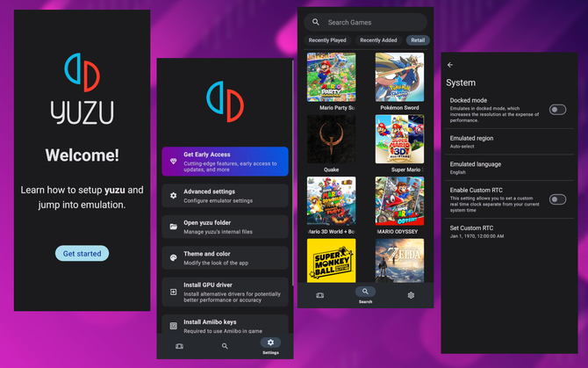Click the yuzu logo on the Welcome screen
Image resolution: width=588 pixels, height=368 pixels.
[82, 89]
